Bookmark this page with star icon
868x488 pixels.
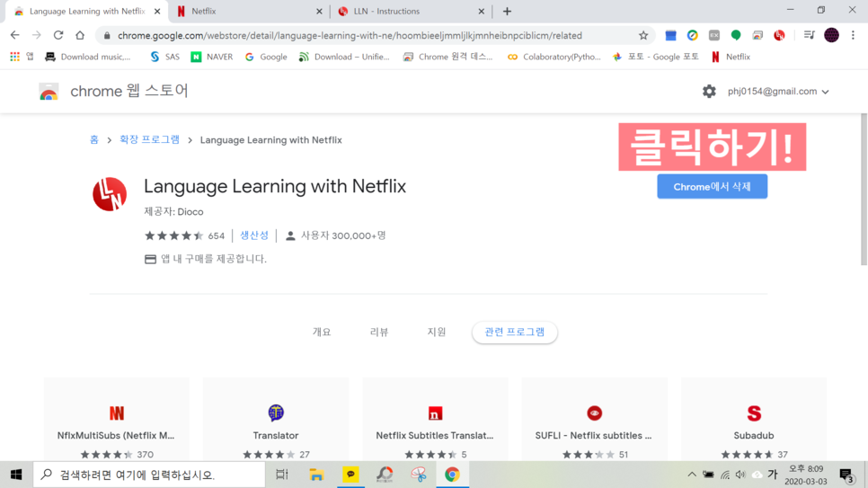tap(643, 35)
